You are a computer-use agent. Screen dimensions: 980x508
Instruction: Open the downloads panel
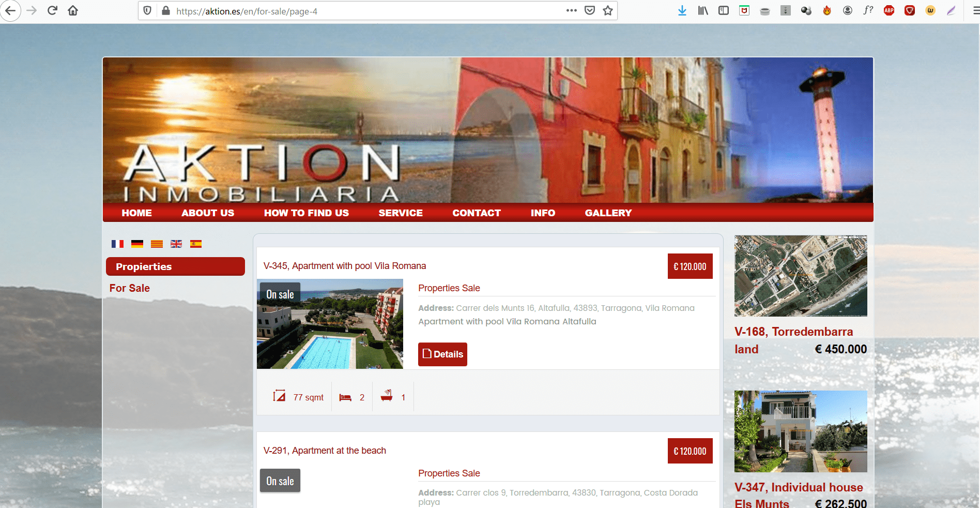coord(682,10)
